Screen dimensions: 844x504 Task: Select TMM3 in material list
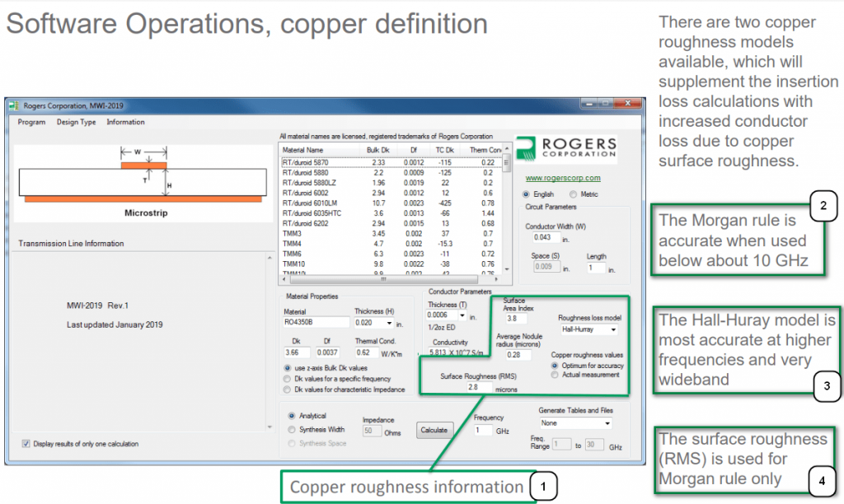pyautogui.click(x=392, y=234)
